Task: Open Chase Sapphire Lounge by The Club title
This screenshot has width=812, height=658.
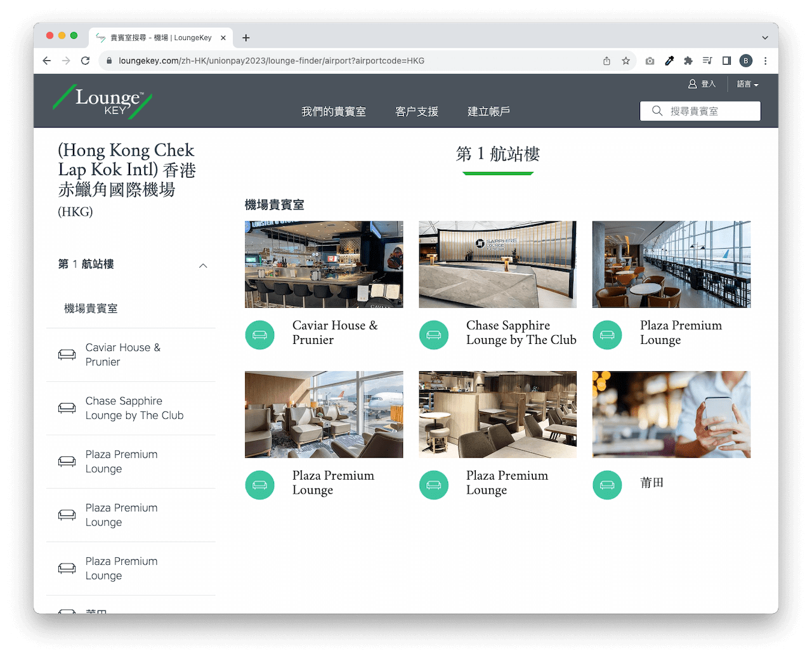Action: (521, 332)
